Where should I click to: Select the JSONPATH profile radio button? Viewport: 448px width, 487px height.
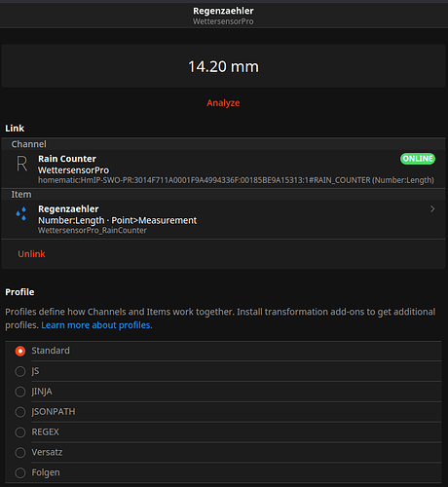tap(20, 412)
